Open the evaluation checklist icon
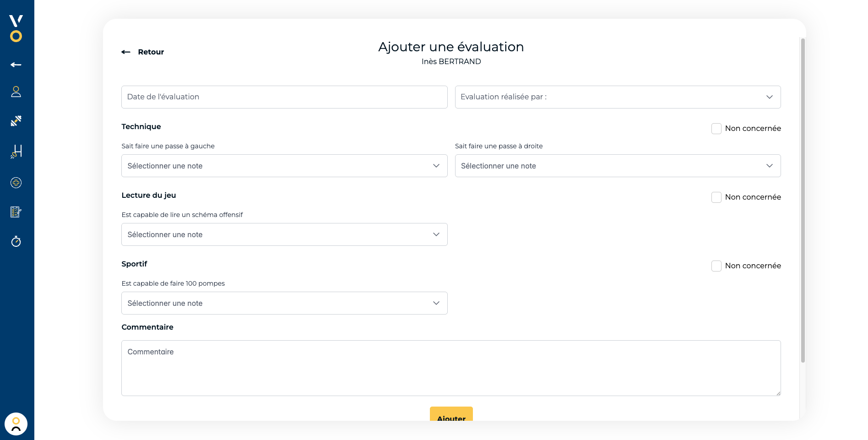This screenshot has height=440, width=868. tap(16, 212)
